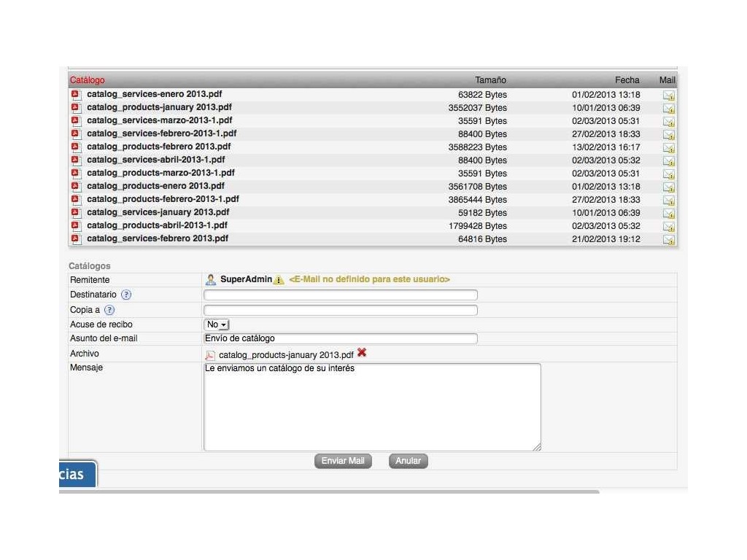Screen dimensions: 747x560
Task: Mail icon for catalog_products-abril-2013-1.pdf
Action: [x=669, y=226]
